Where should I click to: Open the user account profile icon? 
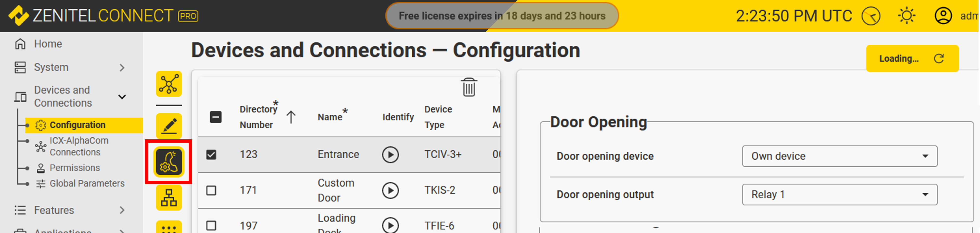[943, 16]
